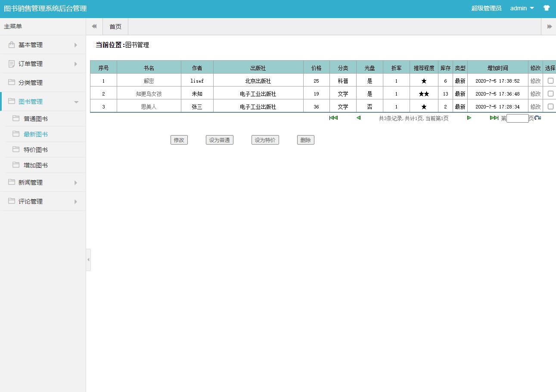The height and width of the screenshot is (392, 556).
Task: Select the checkbox for 知更鸟女孩 row
Action: tap(550, 93)
